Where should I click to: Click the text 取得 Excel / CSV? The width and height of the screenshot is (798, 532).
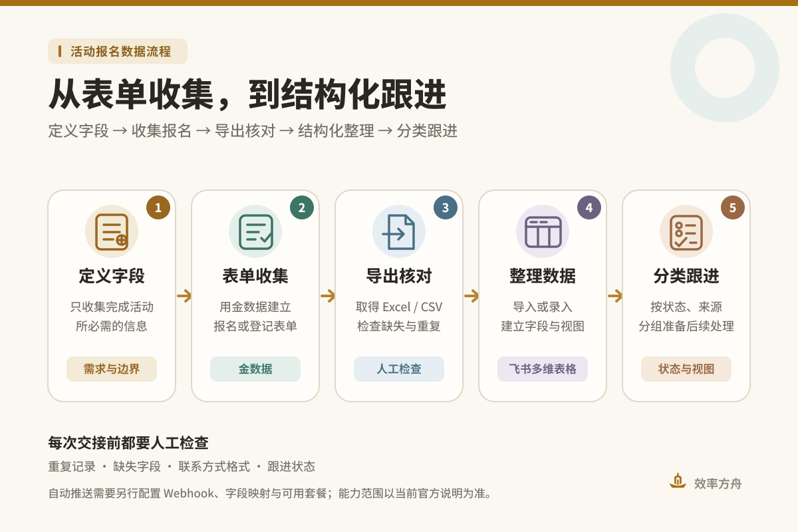click(399, 307)
